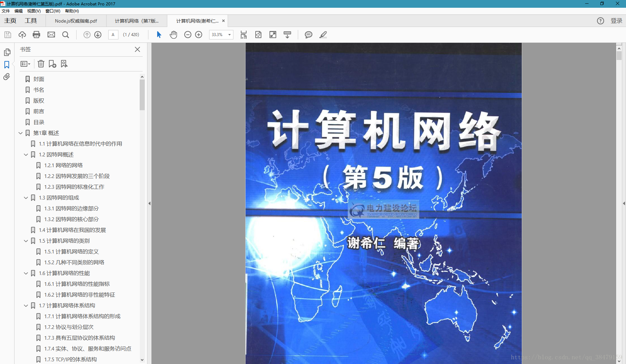Click bookmarks panel scroll down arrow
Image resolution: width=626 pixels, height=364 pixels.
pos(142,360)
